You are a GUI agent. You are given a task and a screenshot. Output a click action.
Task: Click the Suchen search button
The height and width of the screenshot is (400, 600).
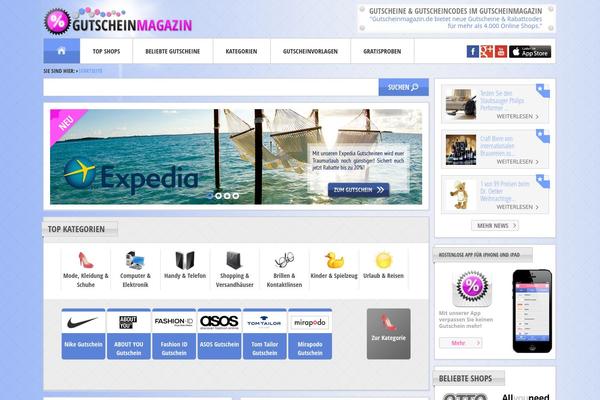tap(404, 87)
